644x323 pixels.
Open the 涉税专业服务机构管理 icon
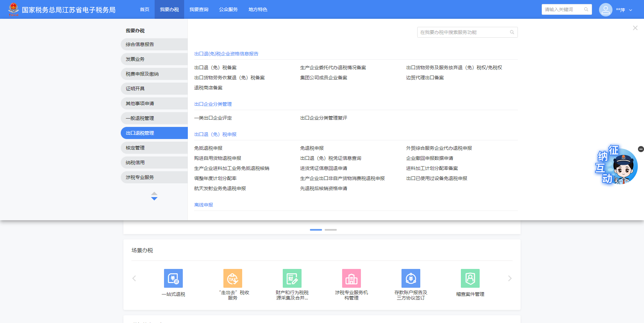pos(351,278)
